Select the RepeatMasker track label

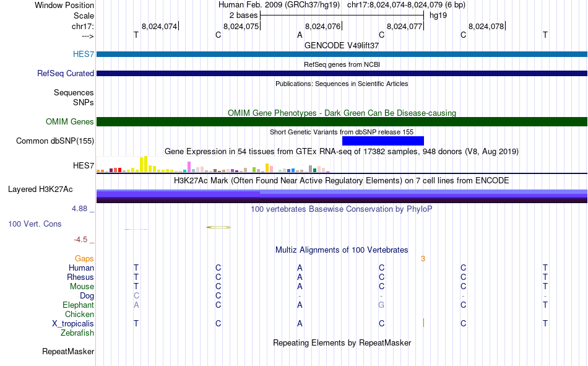(68, 351)
